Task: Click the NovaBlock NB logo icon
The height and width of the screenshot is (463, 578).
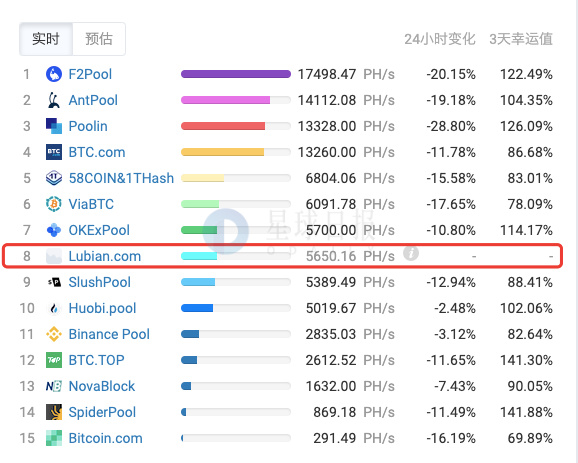Action: (x=54, y=386)
